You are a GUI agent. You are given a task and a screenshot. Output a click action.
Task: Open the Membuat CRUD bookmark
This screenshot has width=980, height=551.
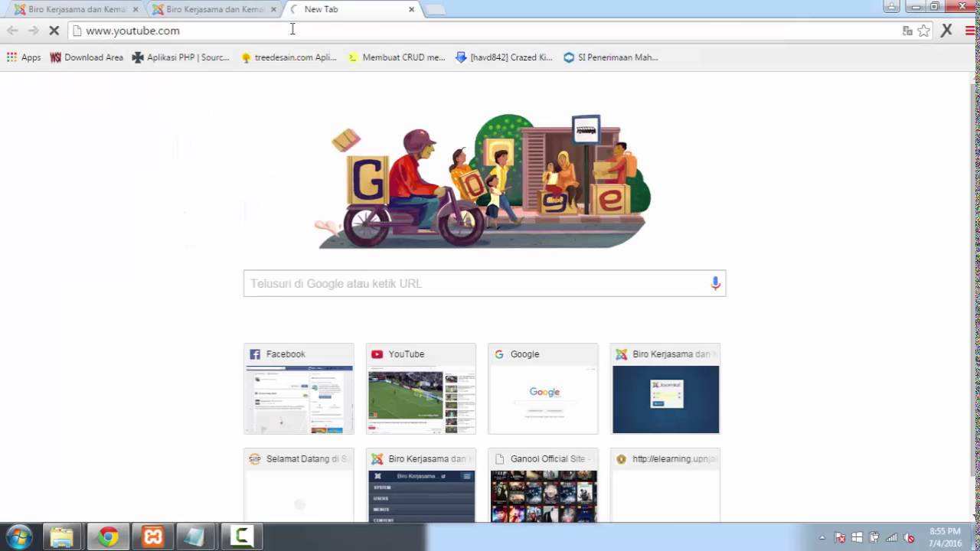(x=397, y=57)
